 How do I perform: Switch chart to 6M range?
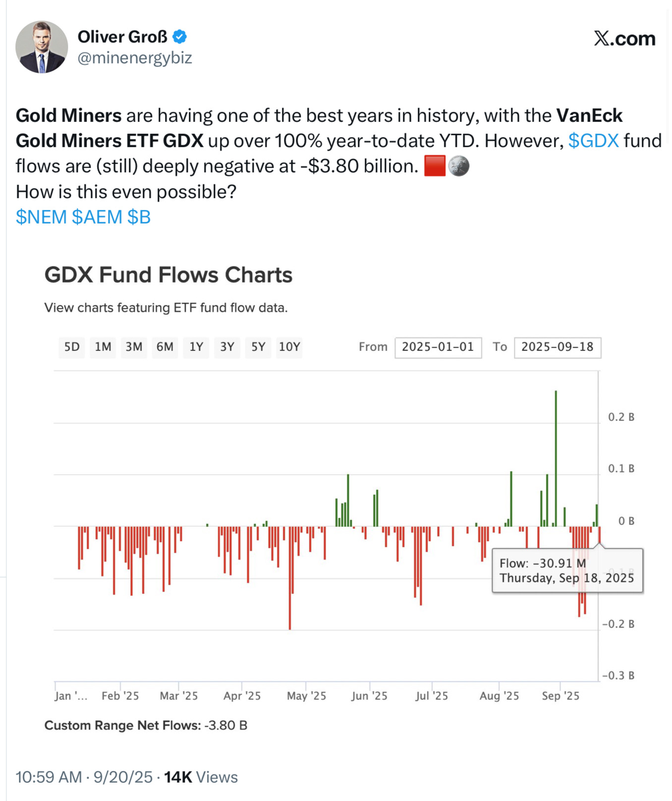point(165,347)
